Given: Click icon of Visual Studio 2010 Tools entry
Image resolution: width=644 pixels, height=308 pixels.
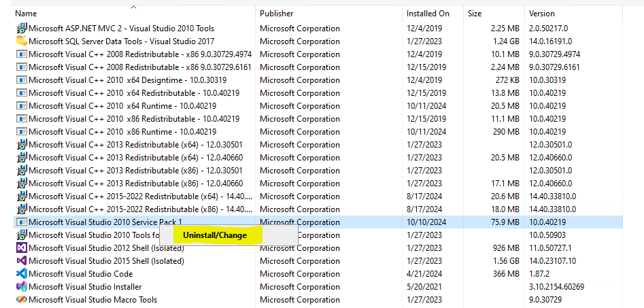Looking at the screenshot, I should pos(21,235).
